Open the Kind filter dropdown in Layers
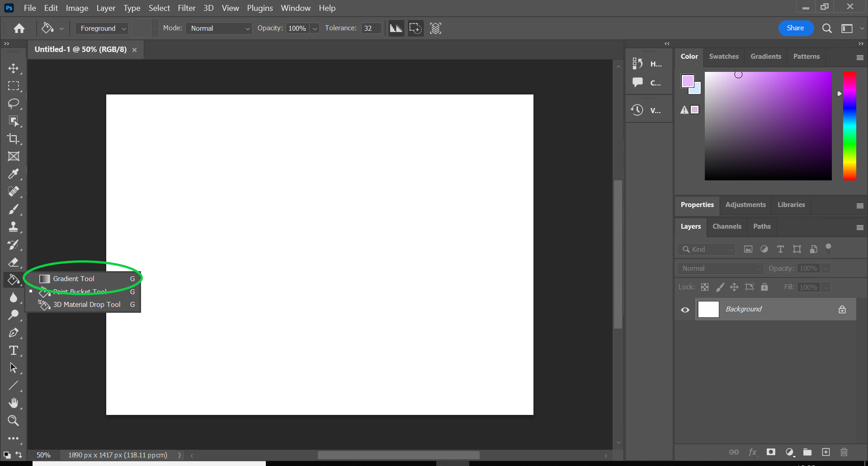 point(707,249)
